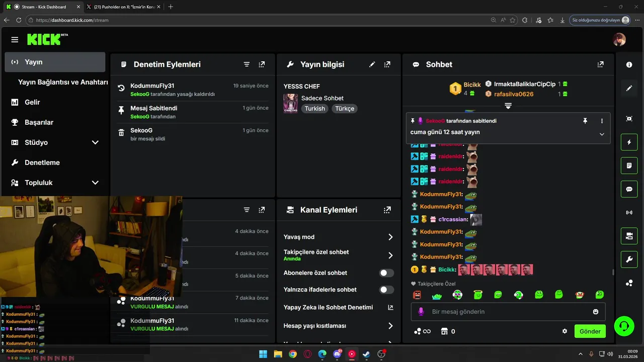
Task: Edit Yayın bilgisi with the pencil icon
Action: pos(372,64)
